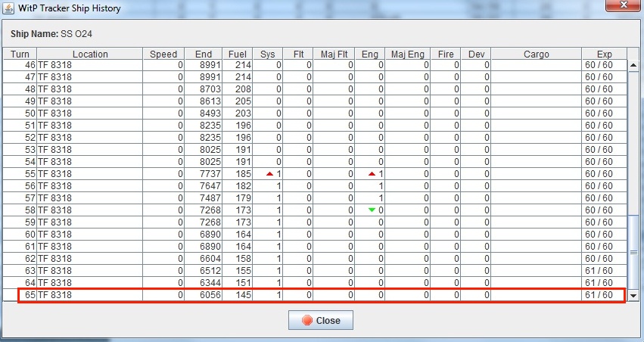This screenshot has width=644, height=342.
Task: Click End value 7737 on turn 55
Action: coord(210,174)
